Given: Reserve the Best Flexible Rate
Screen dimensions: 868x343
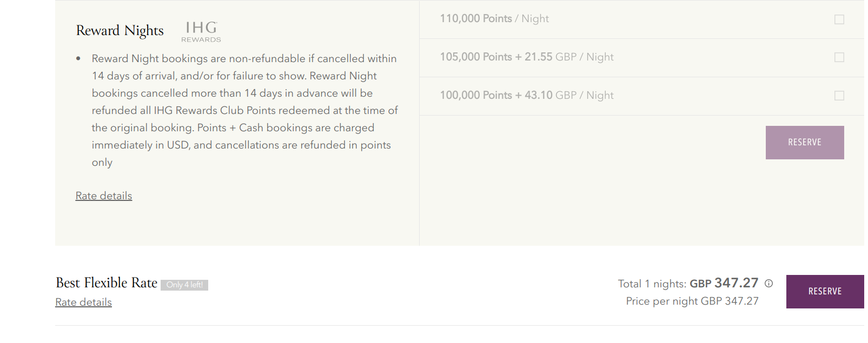Looking at the screenshot, I should click(x=825, y=292).
